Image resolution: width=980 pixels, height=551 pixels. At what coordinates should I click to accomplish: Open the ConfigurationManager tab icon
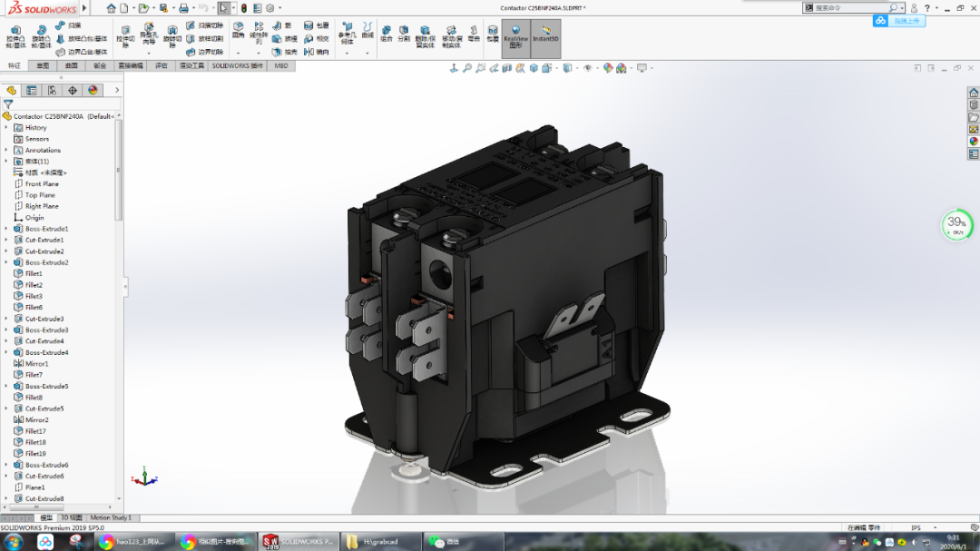pos(52,91)
